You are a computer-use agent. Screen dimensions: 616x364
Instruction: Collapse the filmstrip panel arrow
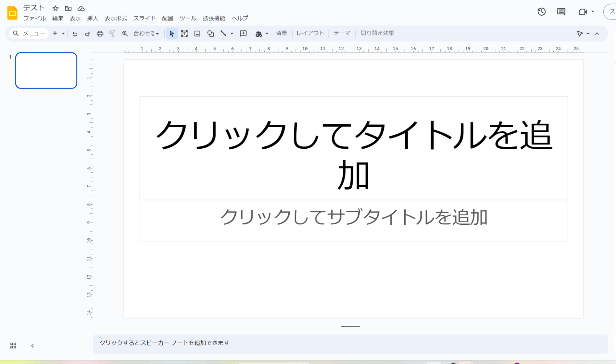32,346
